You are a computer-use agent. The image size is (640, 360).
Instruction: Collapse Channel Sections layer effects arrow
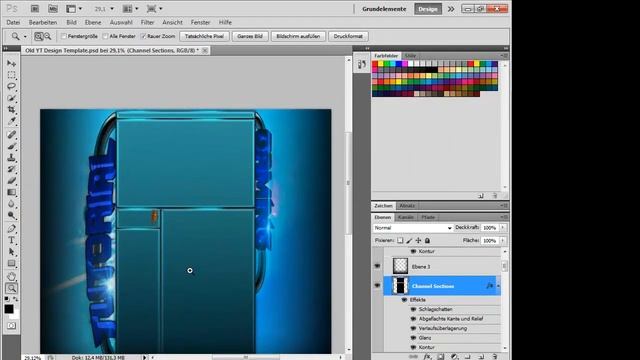coord(498,286)
